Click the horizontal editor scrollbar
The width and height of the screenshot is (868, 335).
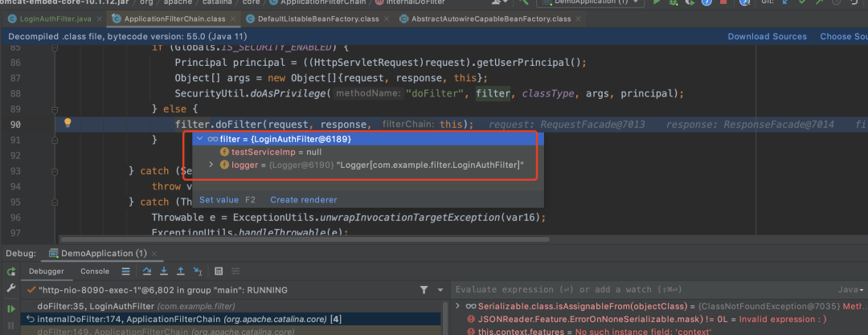point(305,239)
